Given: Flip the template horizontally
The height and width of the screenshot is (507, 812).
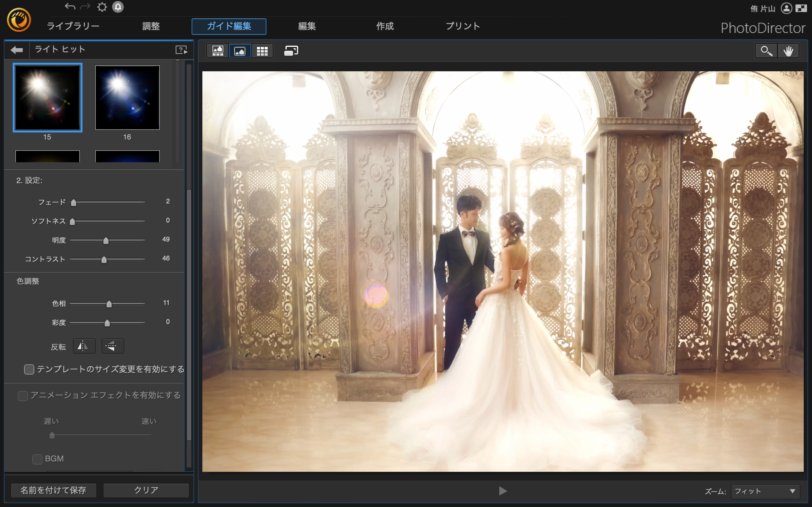Looking at the screenshot, I should coord(84,346).
